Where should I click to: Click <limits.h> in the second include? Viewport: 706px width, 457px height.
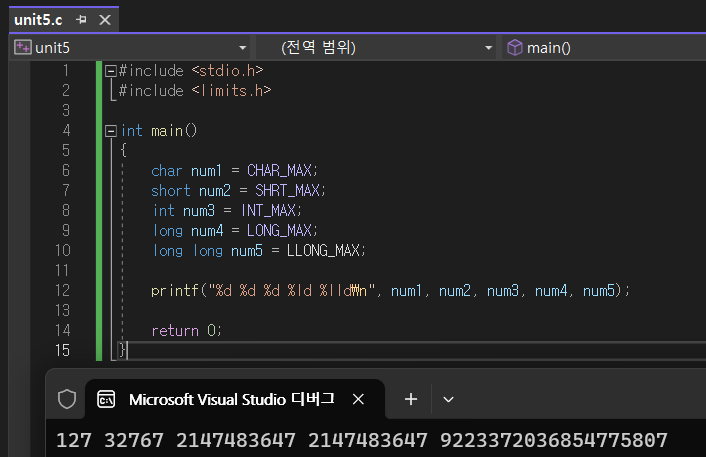coord(231,90)
